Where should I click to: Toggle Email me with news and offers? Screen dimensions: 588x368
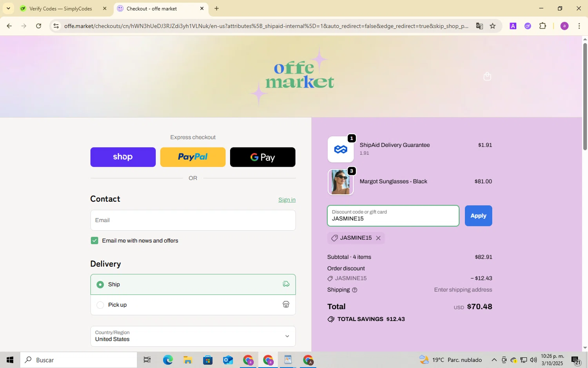click(x=94, y=240)
